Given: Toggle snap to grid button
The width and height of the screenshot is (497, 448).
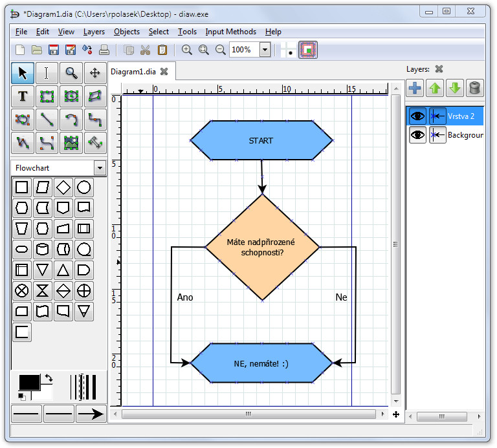Looking at the screenshot, I should pos(289,50).
